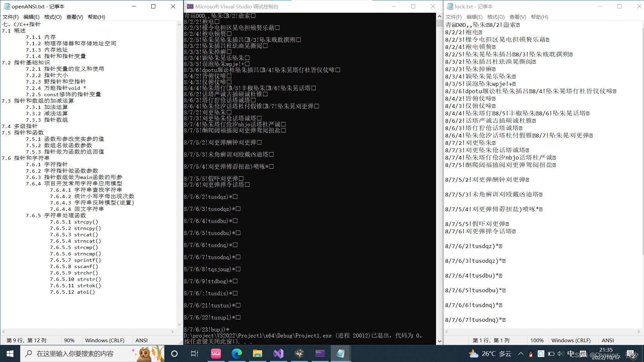This screenshot has width=644, height=362.
Task: Toggle Chinese input method indicator 中
Action: [x=571, y=353]
